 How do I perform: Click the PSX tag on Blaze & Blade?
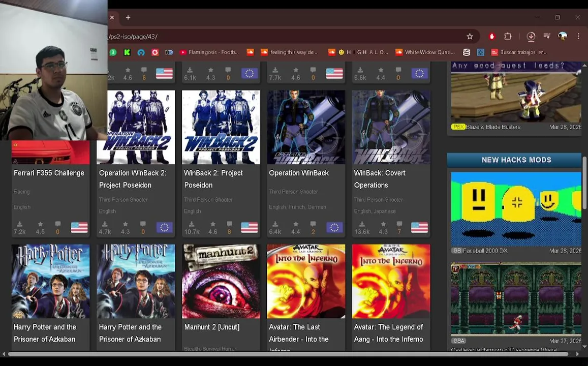(x=458, y=127)
